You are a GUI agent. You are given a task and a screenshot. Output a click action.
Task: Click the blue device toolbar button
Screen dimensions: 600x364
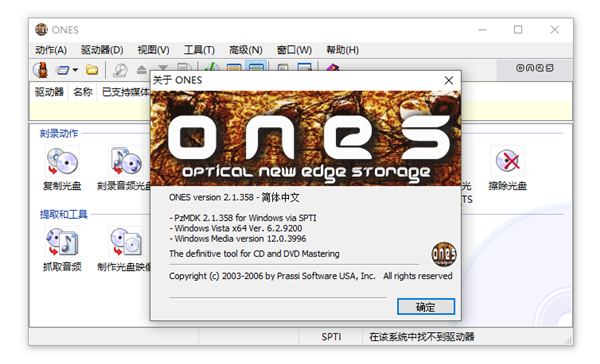(62, 70)
